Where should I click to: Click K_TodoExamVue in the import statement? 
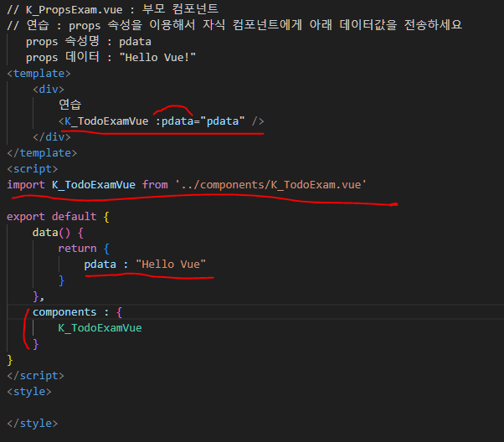pos(94,185)
